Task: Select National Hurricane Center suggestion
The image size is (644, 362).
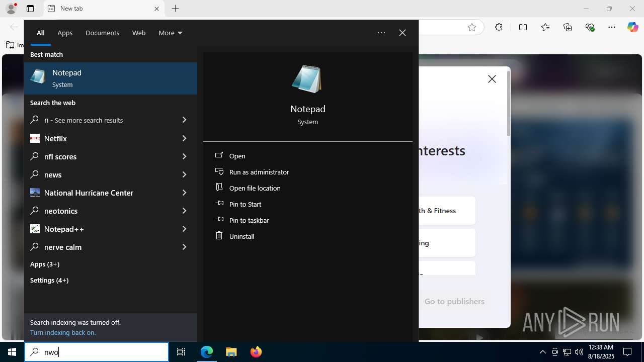Action: 99,193
